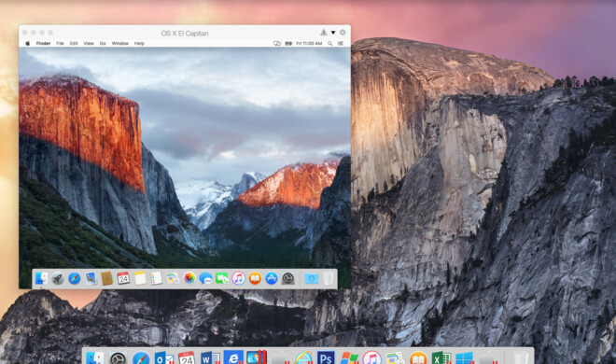This screenshot has height=364, width=616.
Task: Open System Preferences in the host dock
Action: pyautogui.click(x=118, y=358)
